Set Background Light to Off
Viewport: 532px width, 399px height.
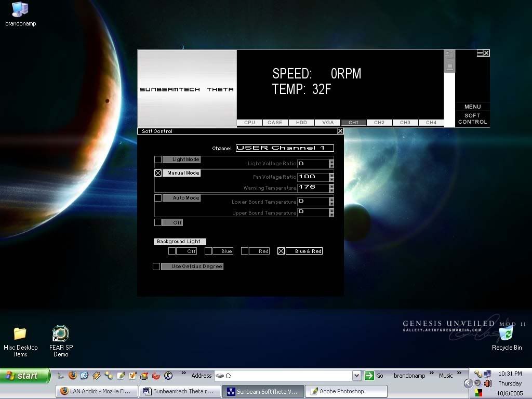172,251
